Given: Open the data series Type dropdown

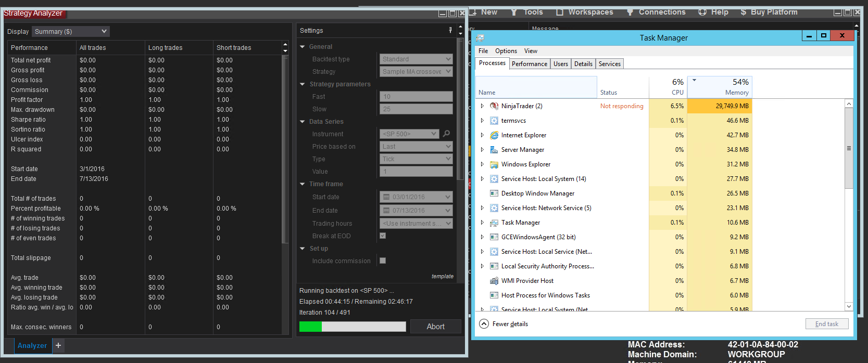Looking at the screenshot, I should click(x=416, y=159).
